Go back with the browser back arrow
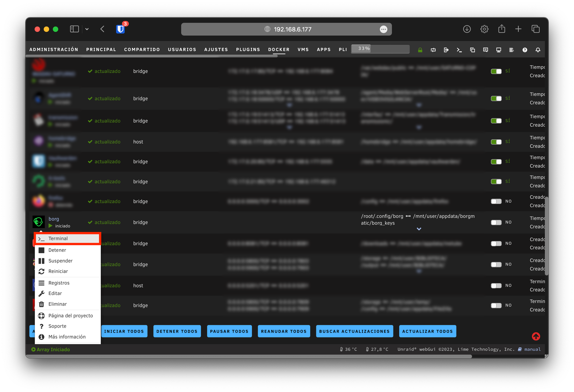 [102, 29]
